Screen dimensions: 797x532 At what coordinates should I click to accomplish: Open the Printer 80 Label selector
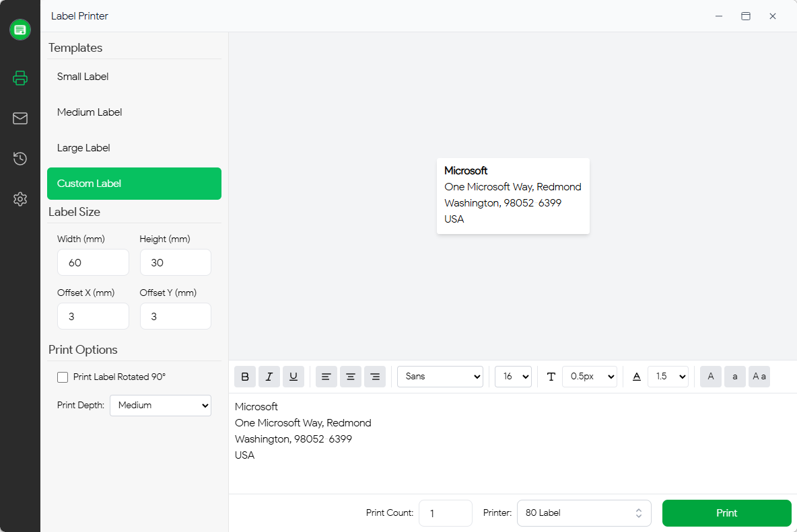click(584, 513)
